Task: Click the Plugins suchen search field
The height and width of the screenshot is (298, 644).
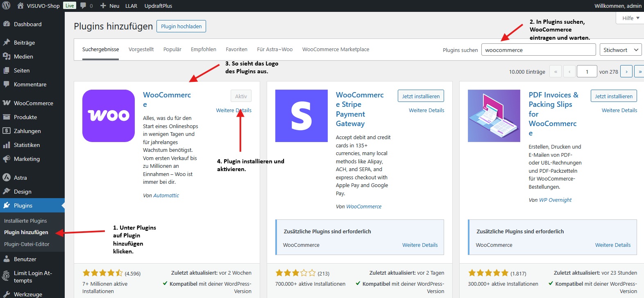Action: [538, 50]
